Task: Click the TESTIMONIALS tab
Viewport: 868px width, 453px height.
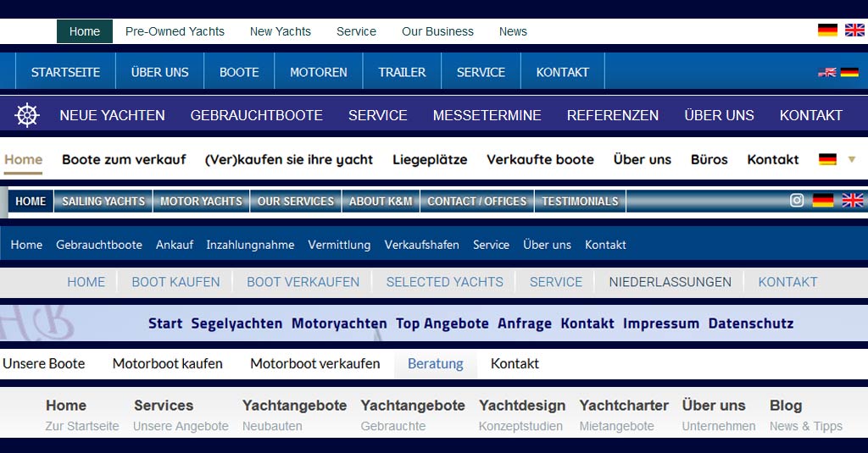Action: (x=581, y=202)
